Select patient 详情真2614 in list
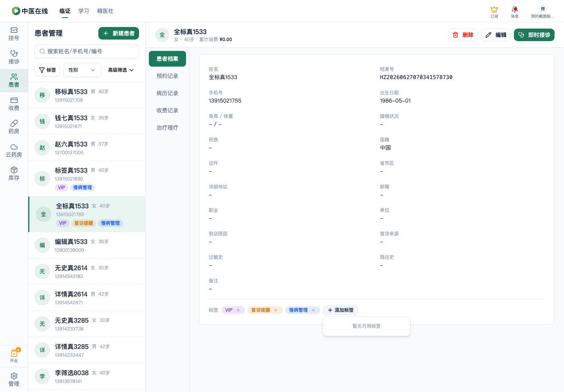Screen dimensions: 564x392 click(87, 298)
